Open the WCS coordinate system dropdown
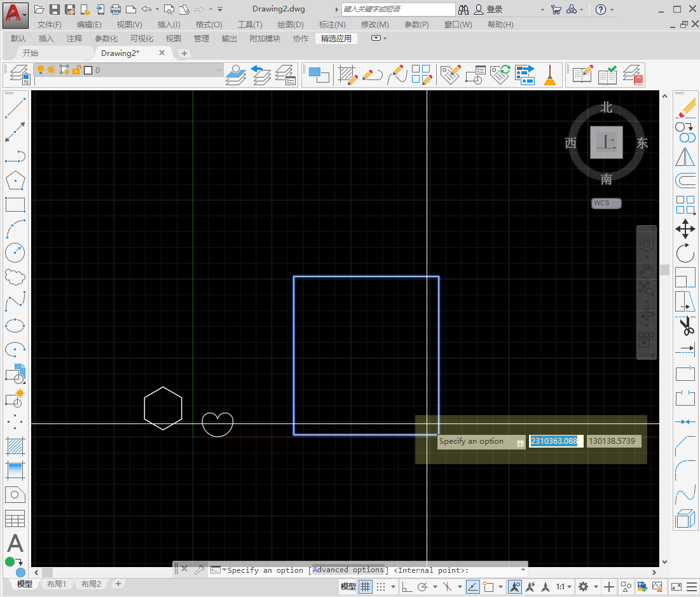Viewport: 700px width, 597px height. 606,203
